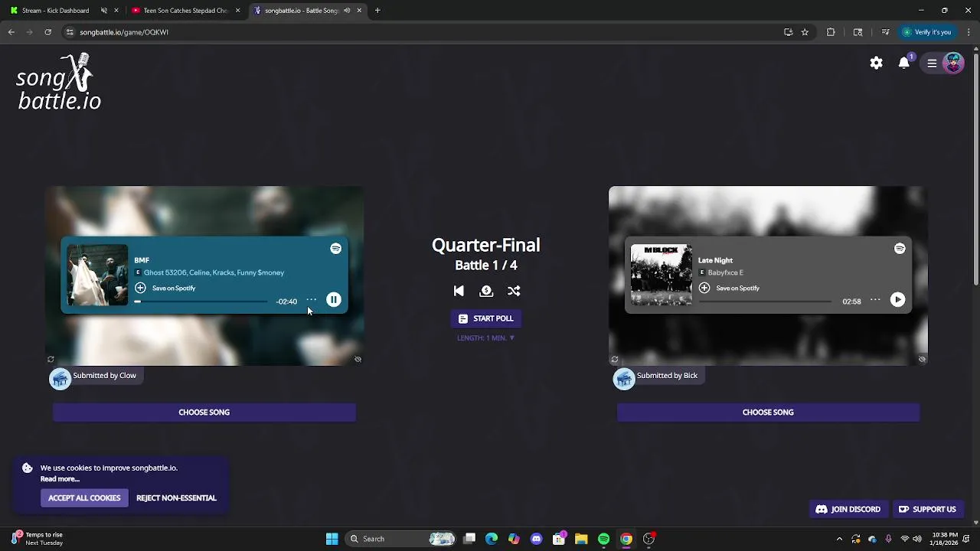Click Submitted by Bick label
Image resolution: width=980 pixels, height=551 pixels.
tap(668, 376)
